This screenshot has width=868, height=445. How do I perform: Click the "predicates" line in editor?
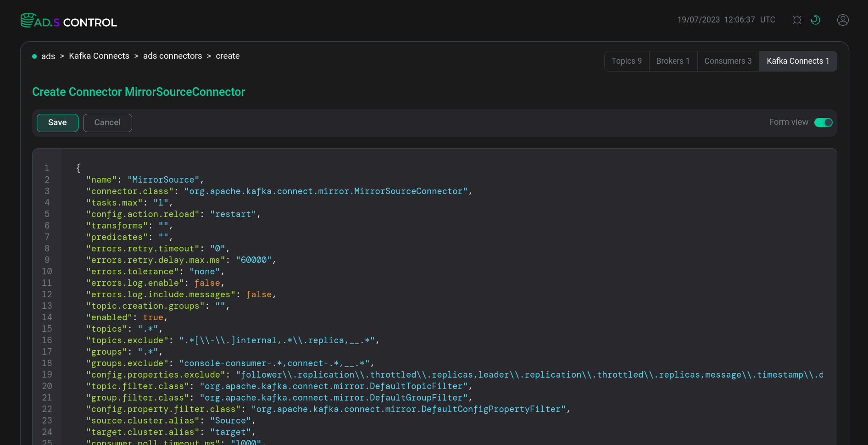tap(129, 237)
